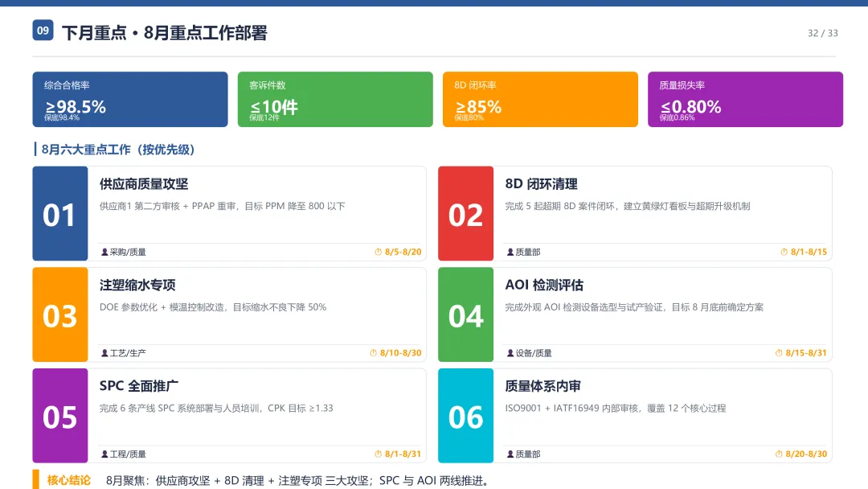Click the clock icon beside 8/20-8/30
The width and height of the screenshot is (868, 489).
pyautogui.click(x=779, y=454)
